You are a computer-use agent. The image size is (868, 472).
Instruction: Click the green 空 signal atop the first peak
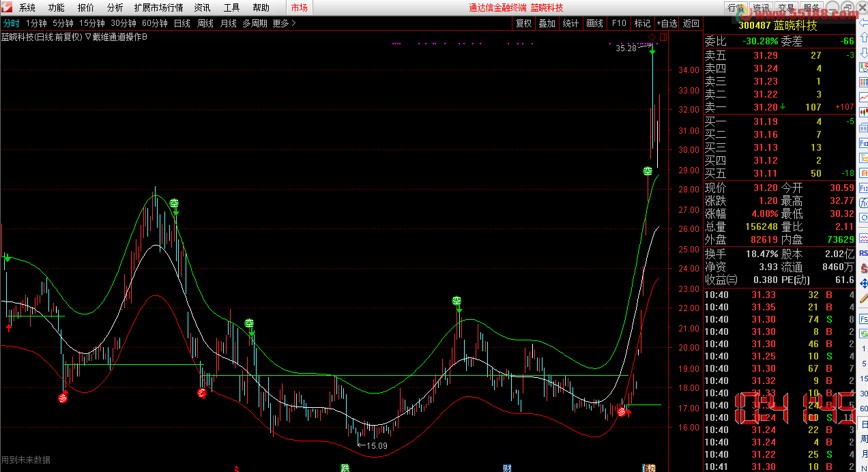click(x=174, y=203)
